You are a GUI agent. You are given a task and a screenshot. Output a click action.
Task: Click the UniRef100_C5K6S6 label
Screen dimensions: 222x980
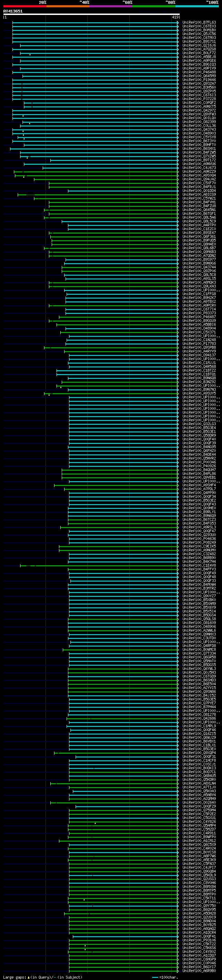tap(199, 948)
